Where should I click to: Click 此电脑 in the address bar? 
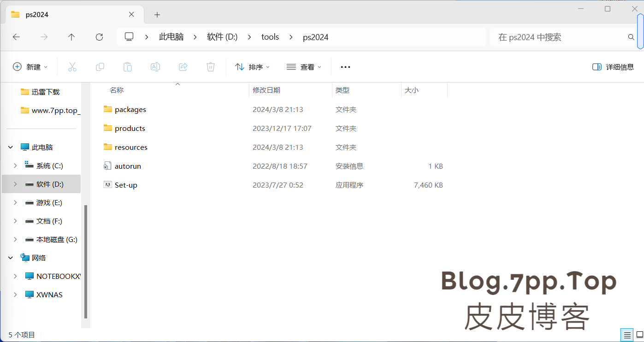tap(171, 37)
